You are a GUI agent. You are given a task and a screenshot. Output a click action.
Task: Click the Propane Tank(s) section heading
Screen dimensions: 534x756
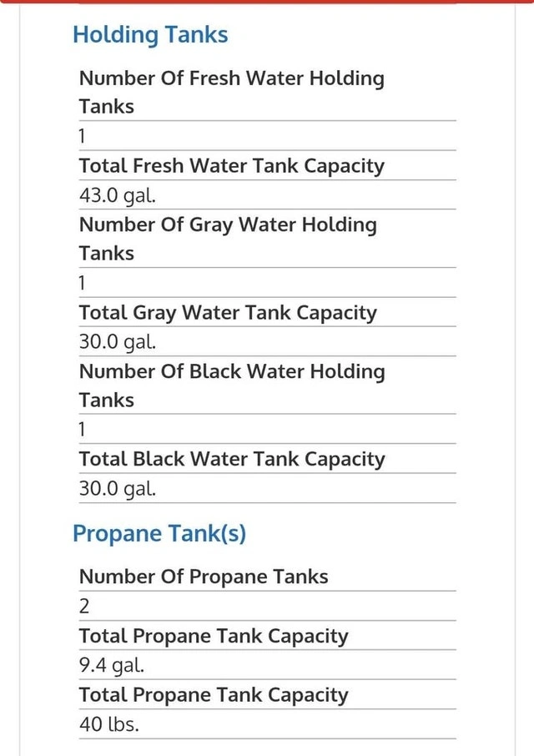[159, 534]
